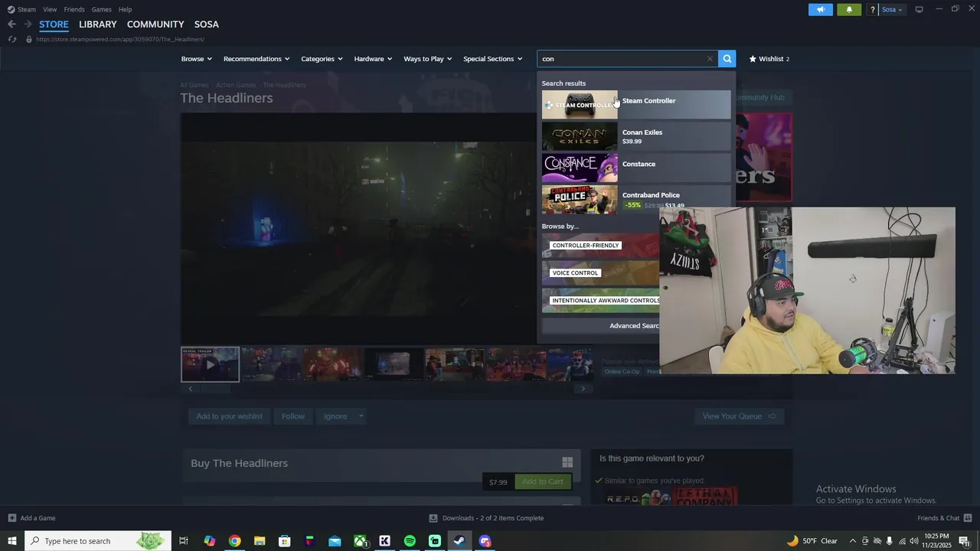The height and width of the screenshot is (551, 980).
Task: Open the Sosa account dropdown
Action: click(x=892, y=10)
